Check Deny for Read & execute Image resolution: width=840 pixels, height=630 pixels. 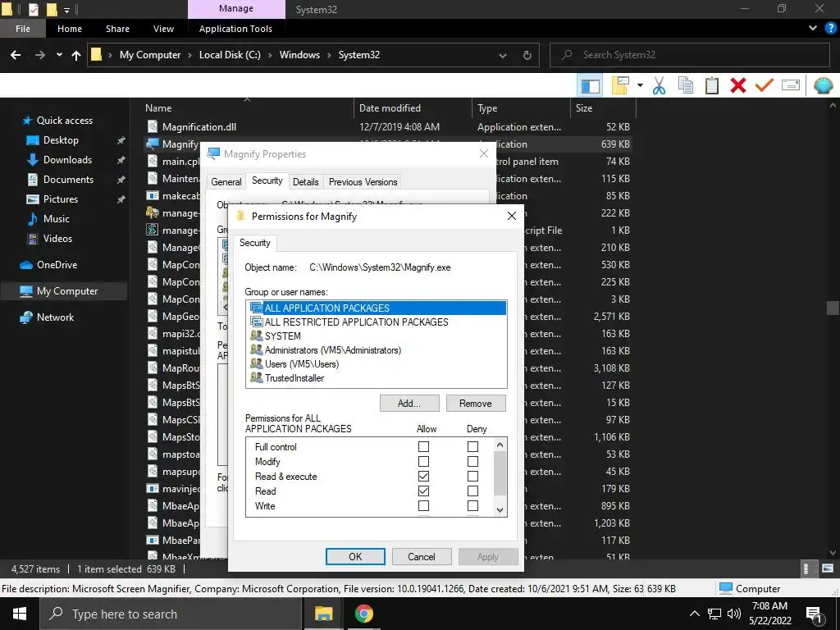pos(472,477)
